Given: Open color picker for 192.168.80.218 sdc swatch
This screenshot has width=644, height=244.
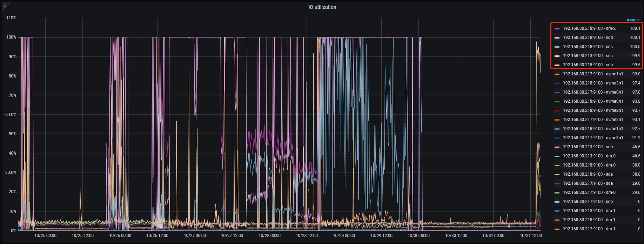Looking at the screenshot, I should [557, 47].
